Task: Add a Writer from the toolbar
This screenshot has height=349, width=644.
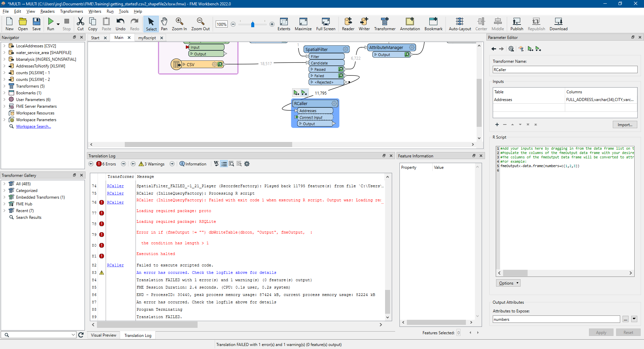Action: pos(364,24)
